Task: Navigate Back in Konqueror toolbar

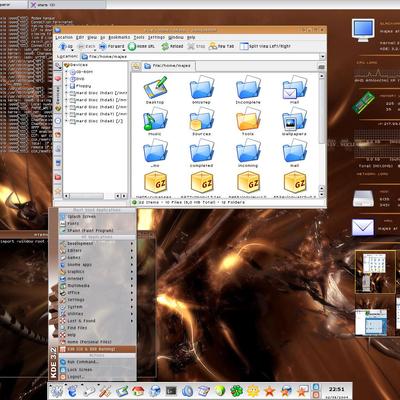Action: click(x=86, y=46)
